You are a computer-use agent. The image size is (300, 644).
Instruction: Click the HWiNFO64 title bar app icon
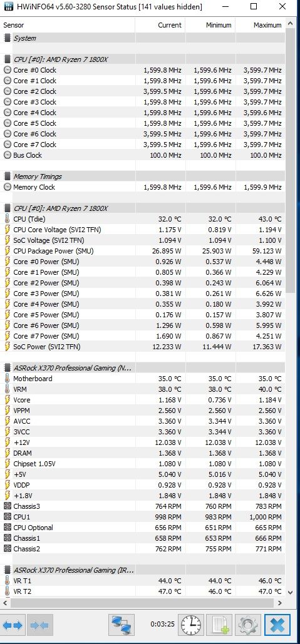tap(8, 6)
